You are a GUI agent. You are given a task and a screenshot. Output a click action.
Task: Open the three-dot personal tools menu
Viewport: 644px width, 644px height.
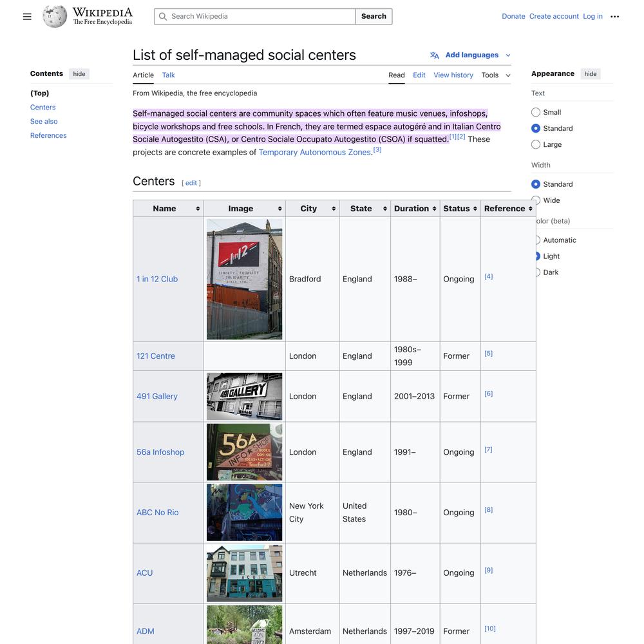point(614,17)
